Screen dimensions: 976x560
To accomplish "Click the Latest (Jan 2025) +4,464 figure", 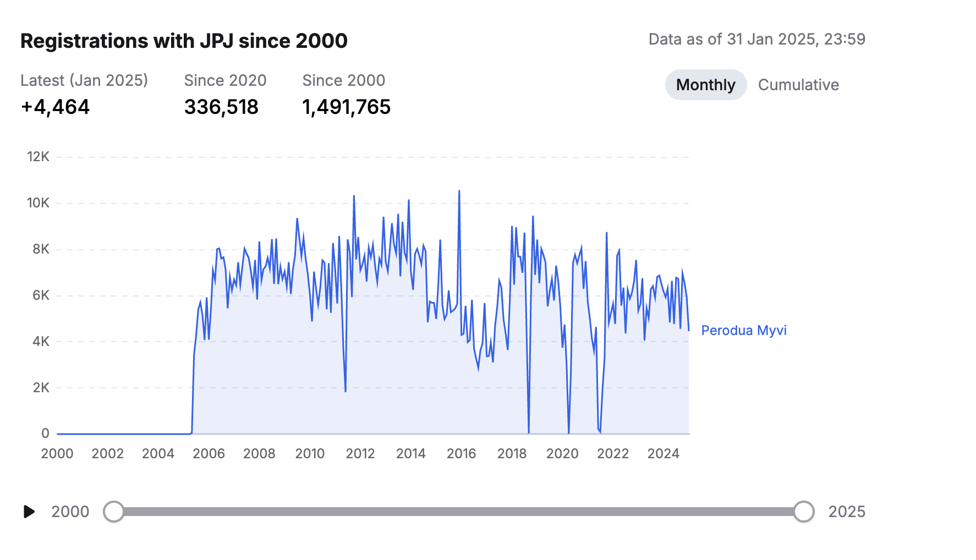I will click(x=55, y=107).
